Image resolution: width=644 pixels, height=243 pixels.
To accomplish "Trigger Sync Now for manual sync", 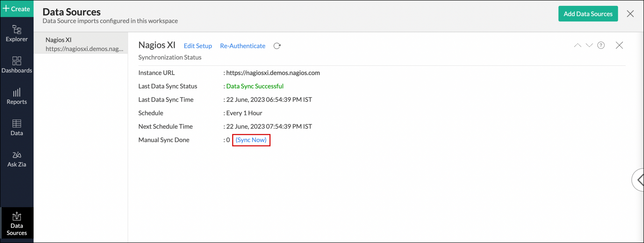I will [251, 140].
